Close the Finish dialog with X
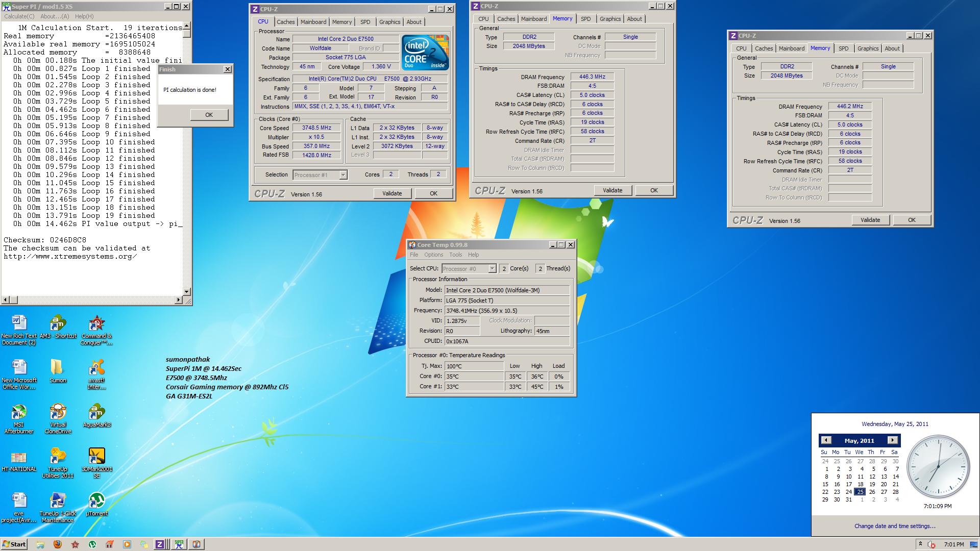The width and height of the screenshot is (980, 551). [228, 69]
